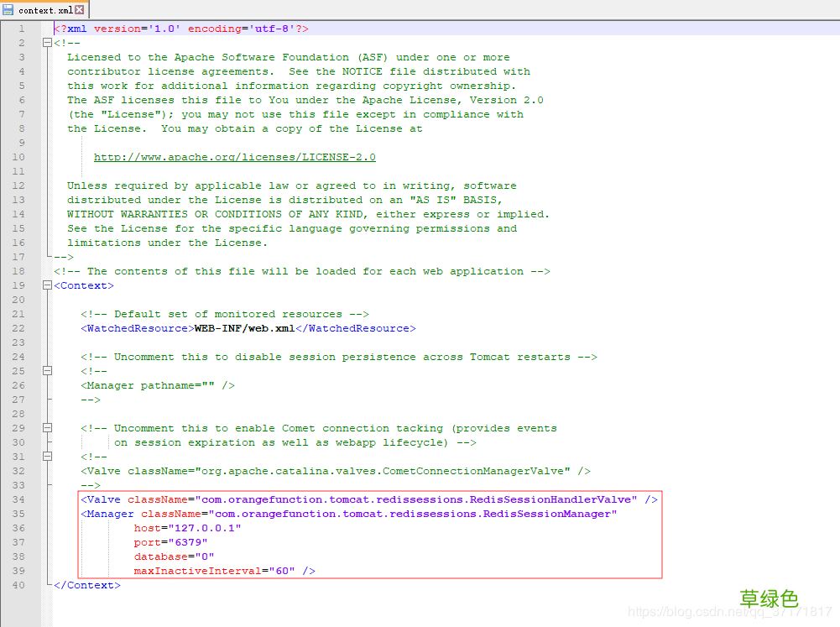
Task: Close the context.xml tab
Action: [79, 9]
